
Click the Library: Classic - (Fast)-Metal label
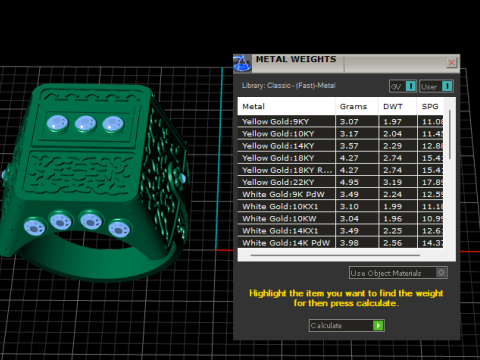(289, 86)
